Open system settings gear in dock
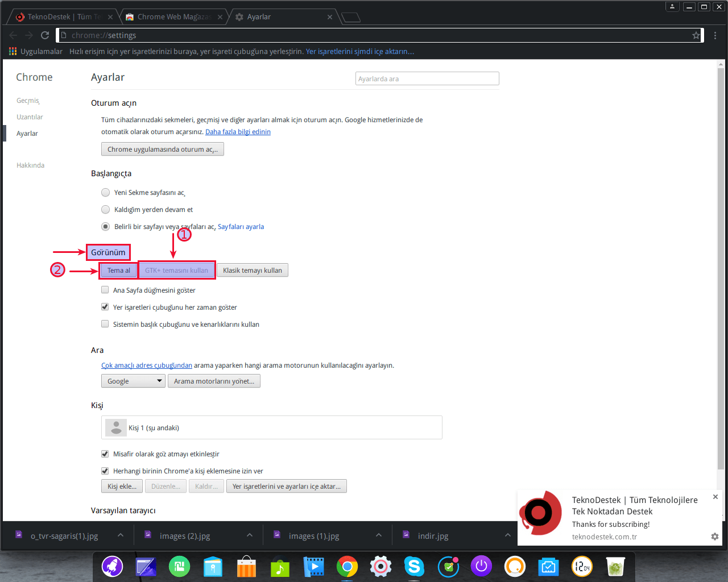Image resolution: width=728 pixels, height=582 pixels. point(380,566)
